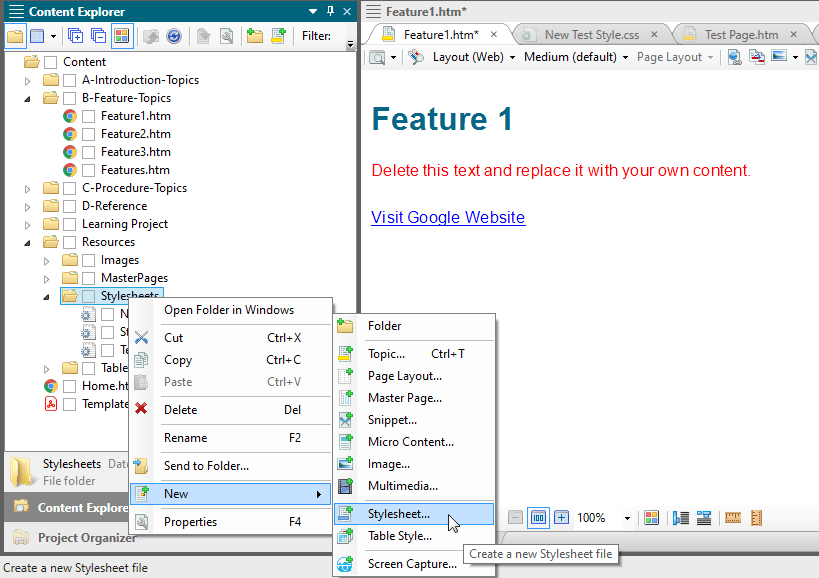Click the multicolor grid icon in bottom toolbar
The height and width of the screenshot is (578, 819).
651,518
